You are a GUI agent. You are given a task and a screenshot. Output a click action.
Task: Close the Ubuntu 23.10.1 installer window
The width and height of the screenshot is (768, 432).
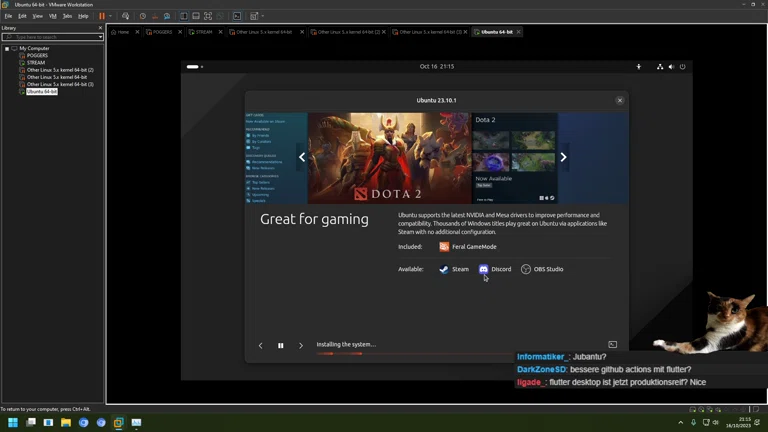(620, 100)
